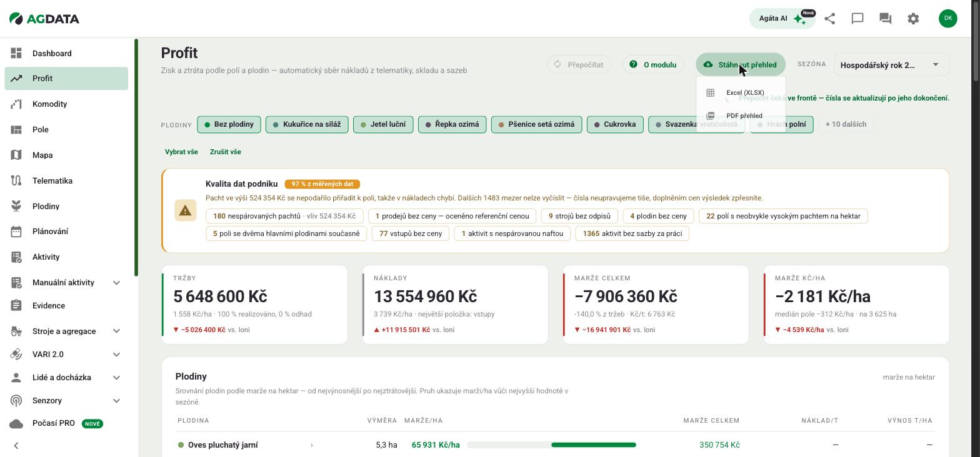Click the warning triangle icon in Kvalita dat
This screenshot has width=980, height=457.
click(x=185, y=210)
